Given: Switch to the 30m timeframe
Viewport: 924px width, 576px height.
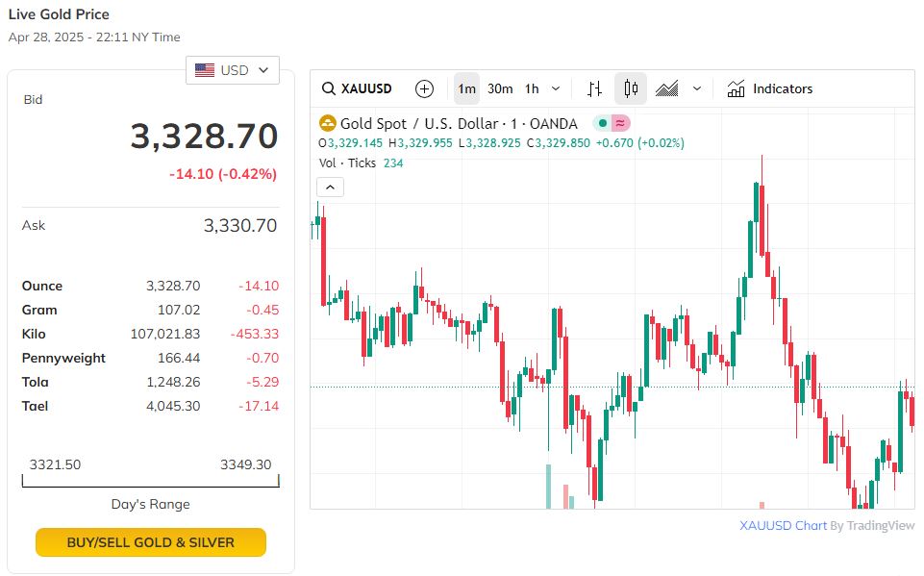Looking at the screenshot, I should click(500, 88).
